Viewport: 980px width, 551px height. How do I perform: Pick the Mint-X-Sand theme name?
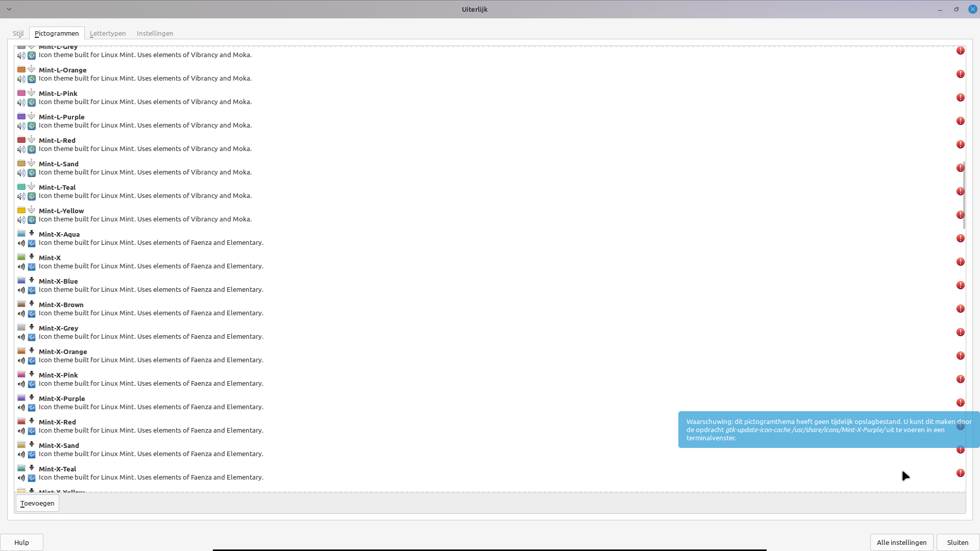[59, 445]
